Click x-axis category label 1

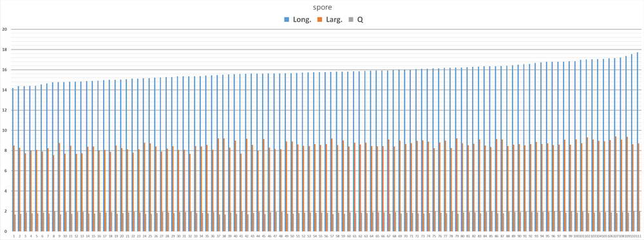pos(14,236)
